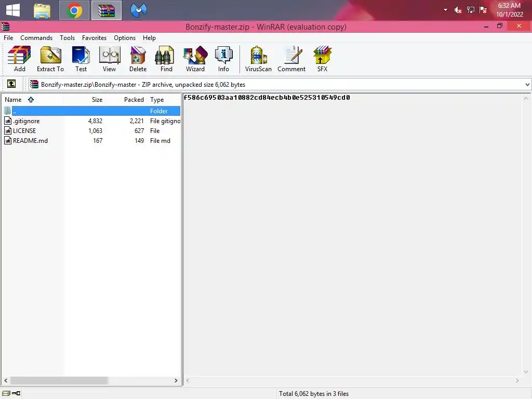532x399 pixels.
Task: Run the Test archive tool
Action: pos(81,59)
